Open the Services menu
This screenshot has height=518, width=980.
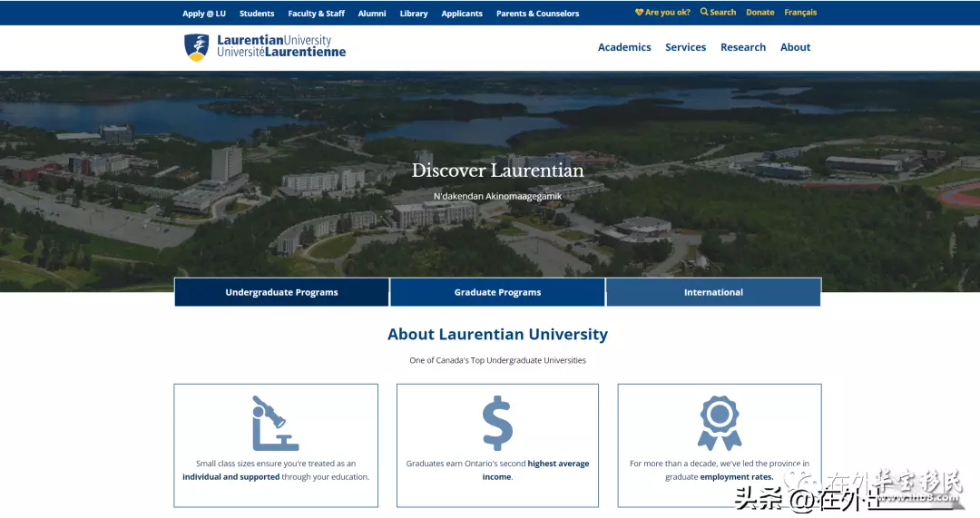686,47
